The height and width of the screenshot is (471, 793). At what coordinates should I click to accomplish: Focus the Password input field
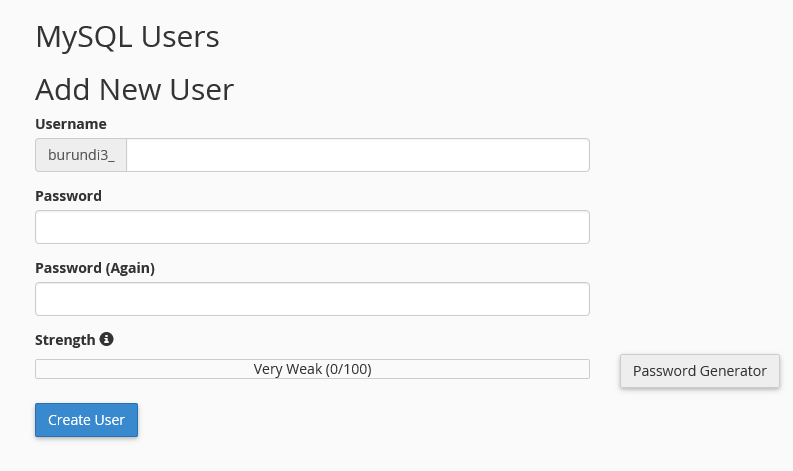[x=312, y=227]
